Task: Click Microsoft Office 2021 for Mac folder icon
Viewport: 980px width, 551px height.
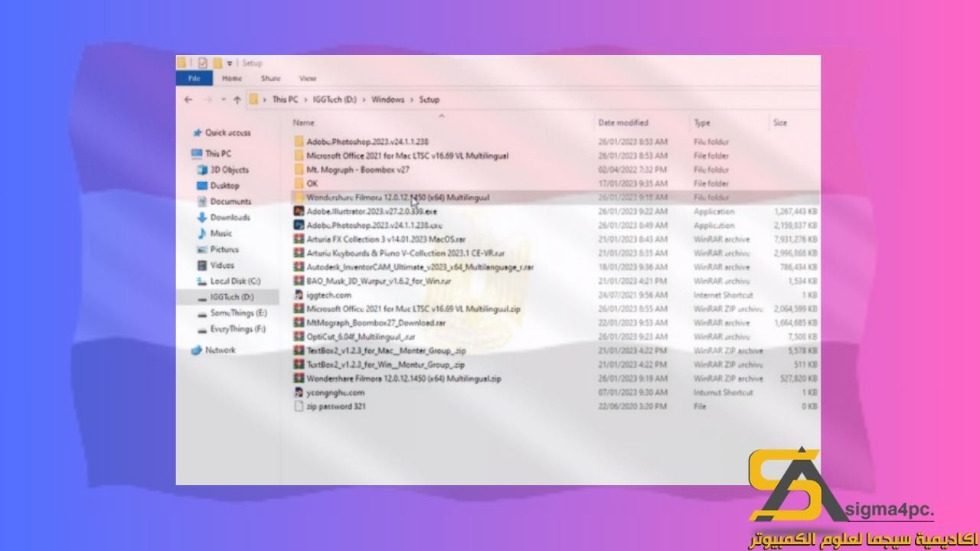Action: pos(299,155)
